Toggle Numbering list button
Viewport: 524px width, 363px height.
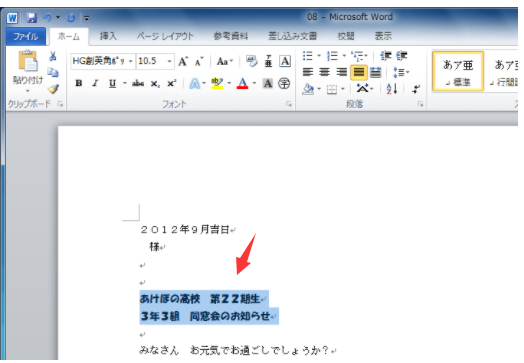332,55
